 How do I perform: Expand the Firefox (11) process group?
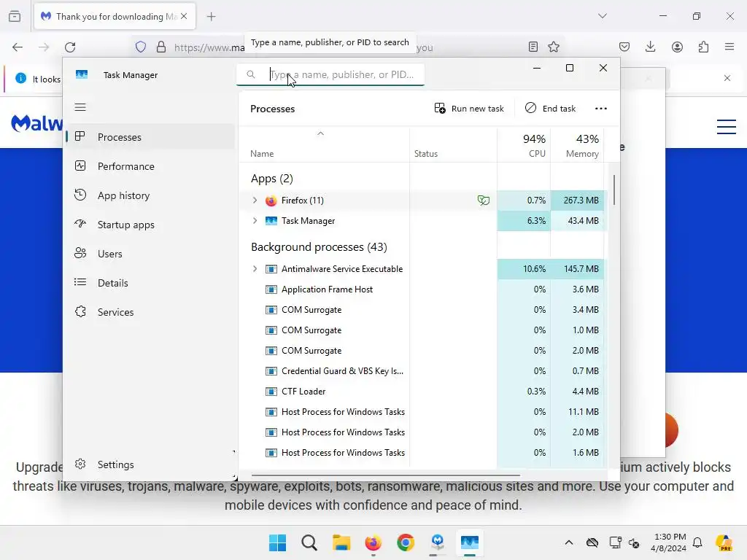[255, 201]
